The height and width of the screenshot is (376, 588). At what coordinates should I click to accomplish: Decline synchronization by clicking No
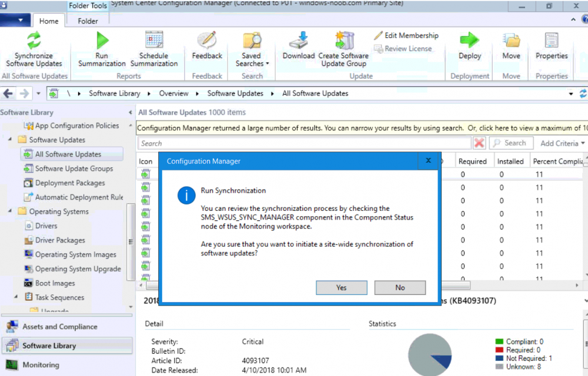pyautogui.click(x=400, y=288)
